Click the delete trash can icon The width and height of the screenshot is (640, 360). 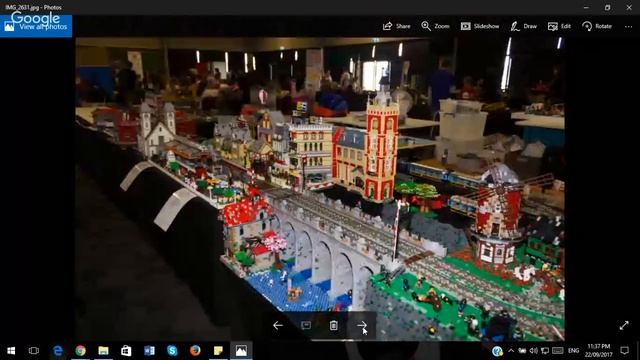(x=333, y=325)
